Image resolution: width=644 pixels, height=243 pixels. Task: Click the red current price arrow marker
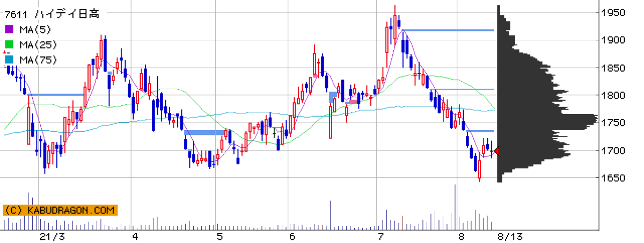click(x=497, y=152)
